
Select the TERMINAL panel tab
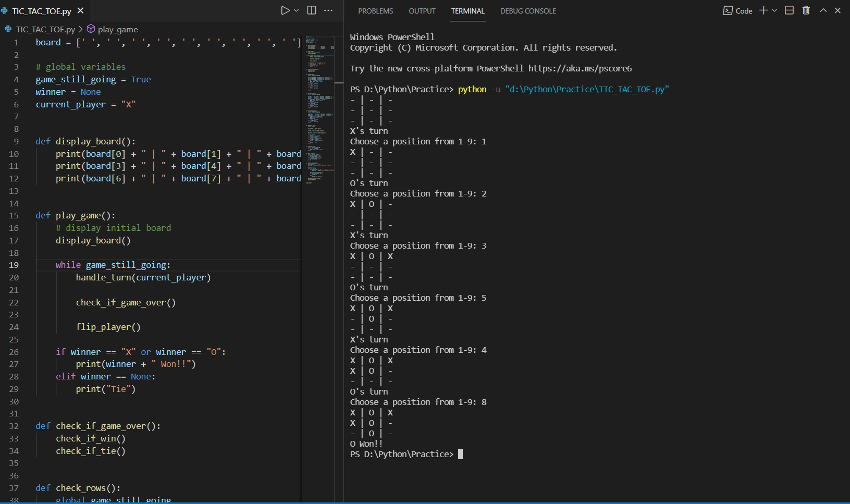[467, 11]
